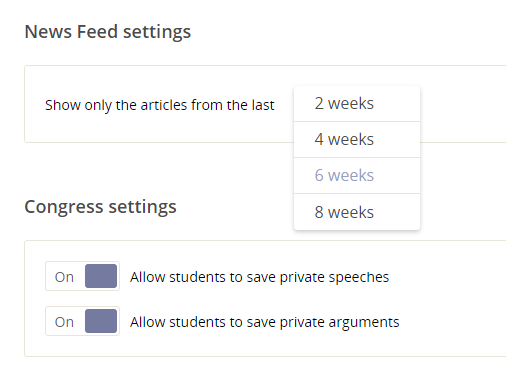Click the word "weeks" in the 2 weeks entry
Viewport: 506px width, 378px height.
click(351, 103)
